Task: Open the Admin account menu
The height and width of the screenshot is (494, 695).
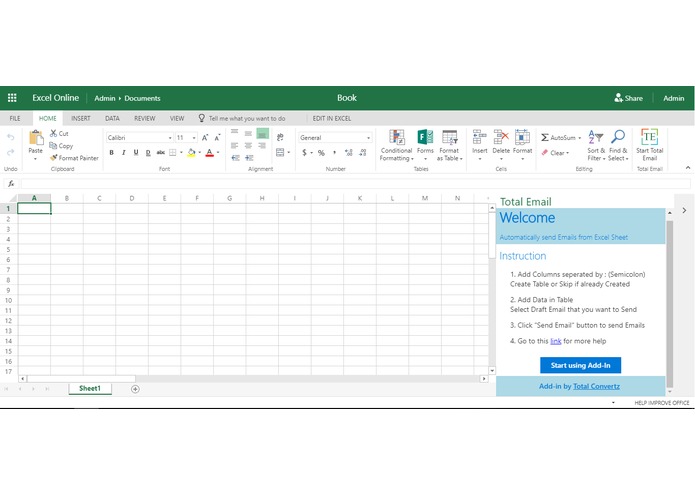Action: pos(673,98)
